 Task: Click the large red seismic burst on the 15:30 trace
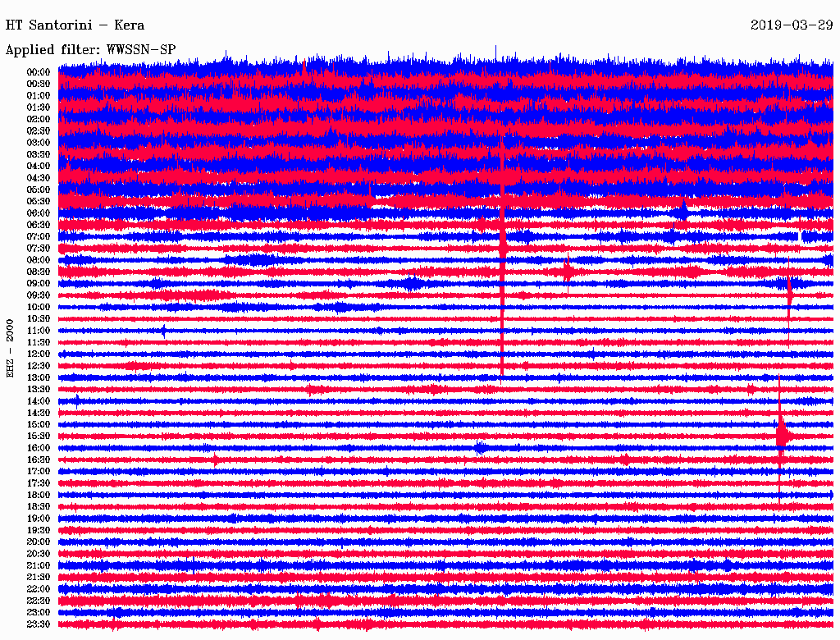pos(782,435)
